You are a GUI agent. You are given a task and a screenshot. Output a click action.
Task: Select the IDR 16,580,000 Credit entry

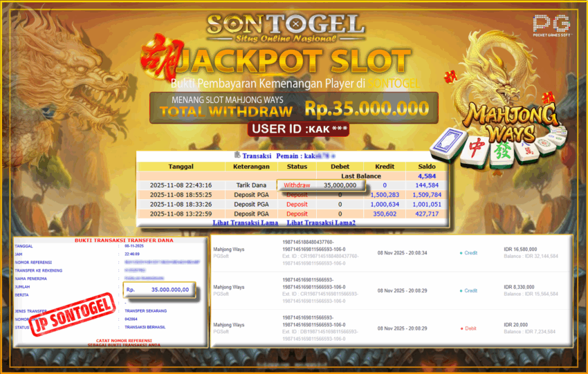pyautogui.click(x=391, y=253)
